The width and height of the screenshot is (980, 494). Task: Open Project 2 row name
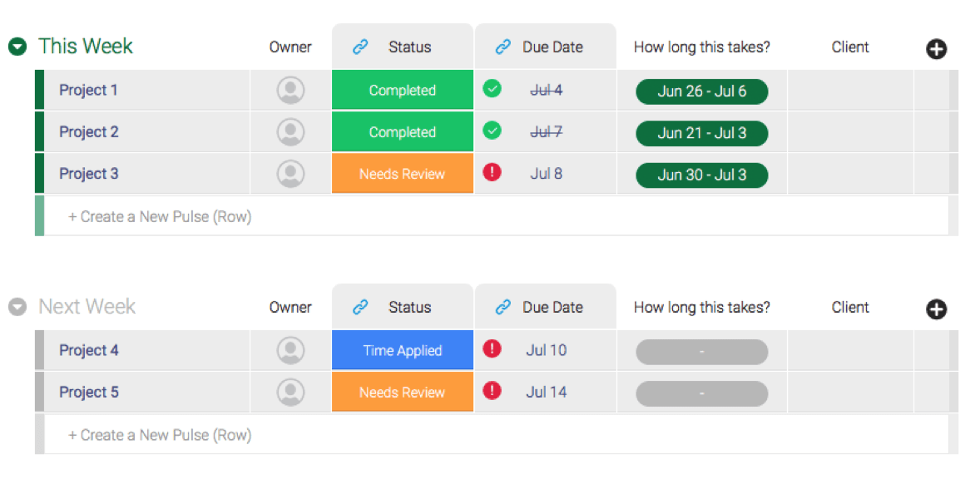pos(89,131)
